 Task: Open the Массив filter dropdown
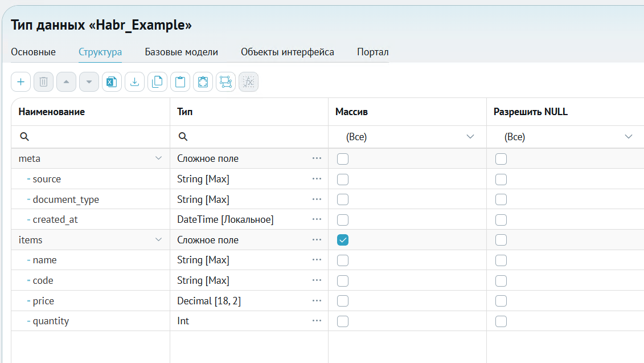click(408, 137)
